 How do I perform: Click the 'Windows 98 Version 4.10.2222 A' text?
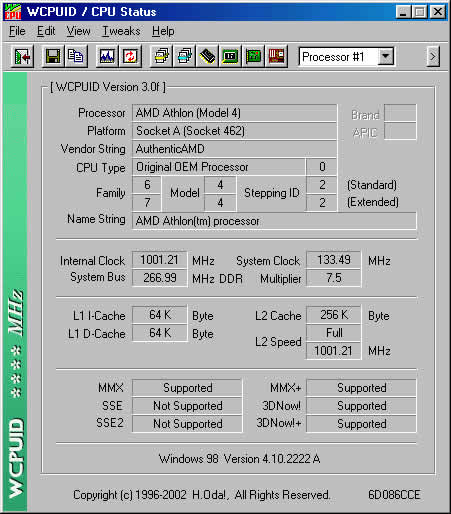[239, 459]
